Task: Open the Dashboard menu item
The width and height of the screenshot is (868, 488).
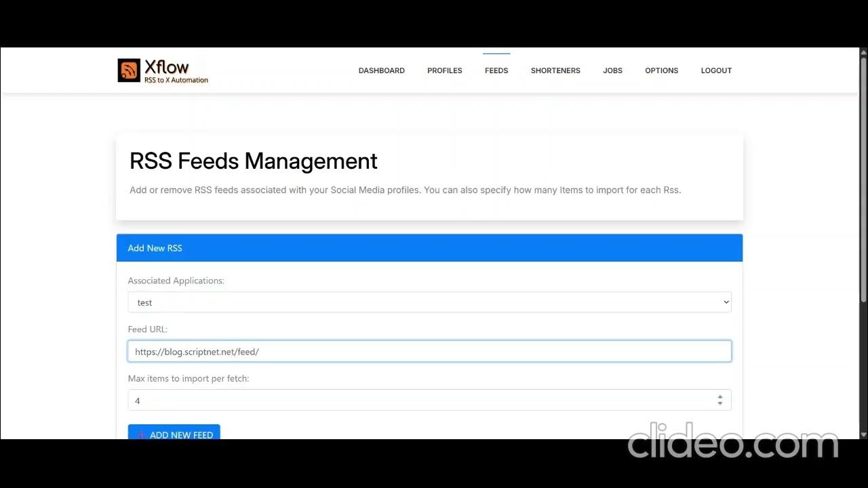Action: coord(382,70)
